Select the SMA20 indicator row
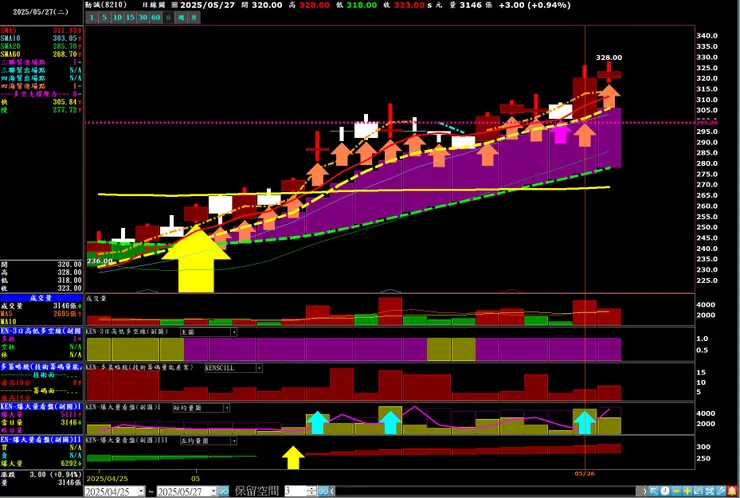 [41, 46]
